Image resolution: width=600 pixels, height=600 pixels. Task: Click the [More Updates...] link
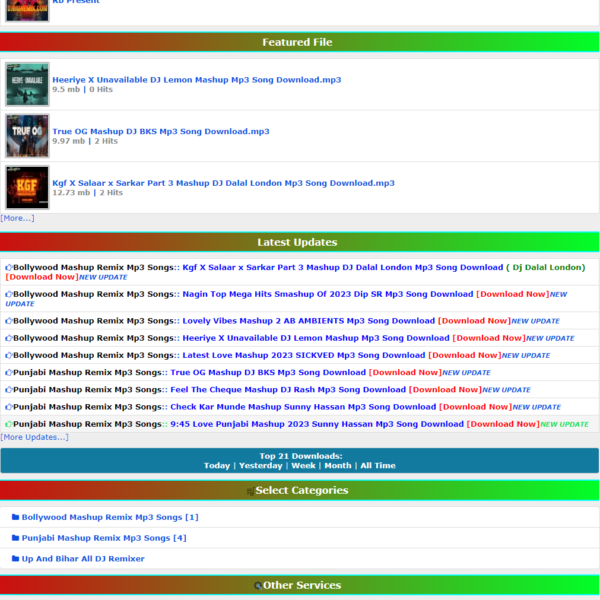point(34,437)
